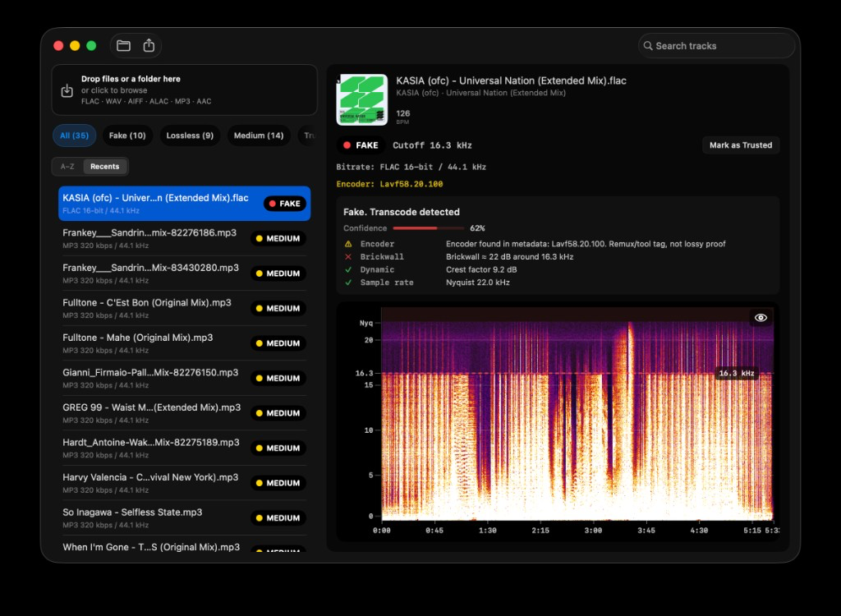Click the Brickwall red X icon
This screenshot has height=616, width=841.
pos(348,256)
